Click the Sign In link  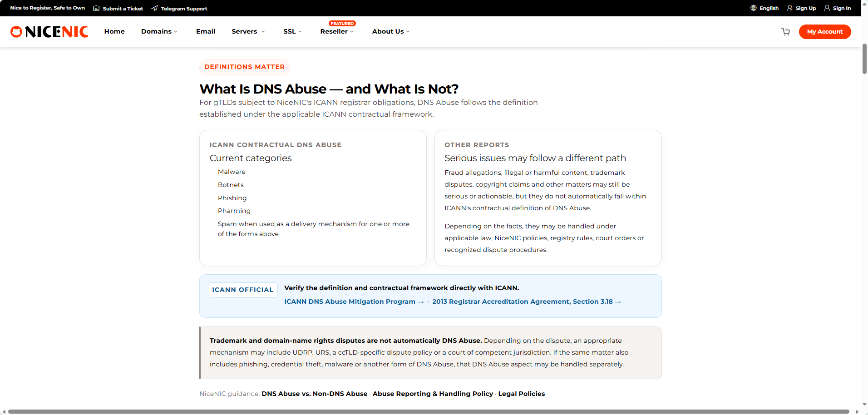point(842,8)
